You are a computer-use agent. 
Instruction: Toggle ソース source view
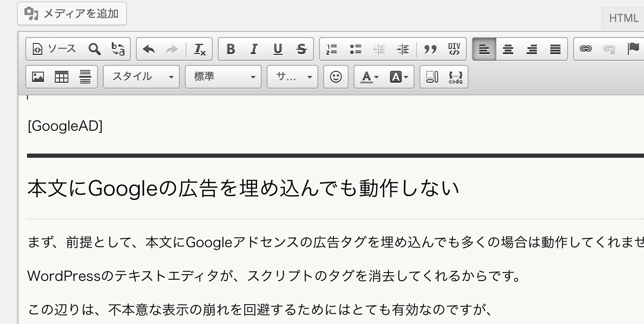54,49
